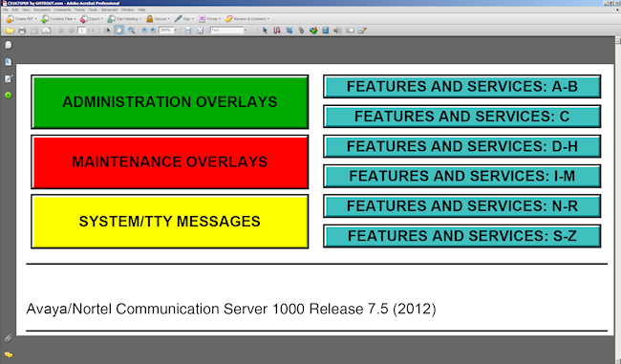Click the Combine Files toolbar icon
Screen dimensions: 621x364
point(45,18)
